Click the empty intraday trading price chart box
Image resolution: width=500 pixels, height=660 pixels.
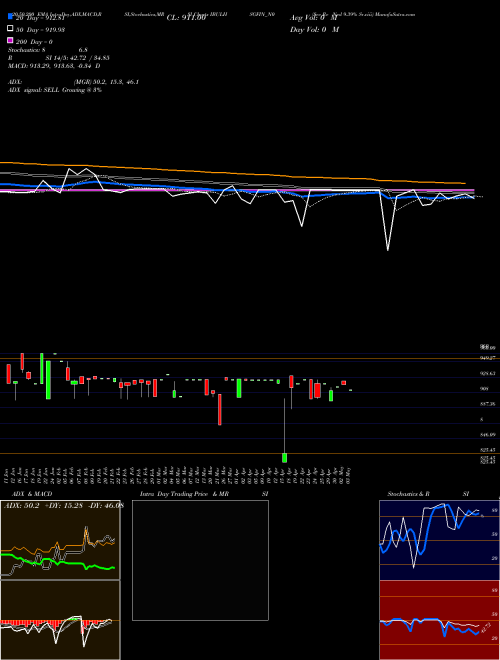pos(200,560)
